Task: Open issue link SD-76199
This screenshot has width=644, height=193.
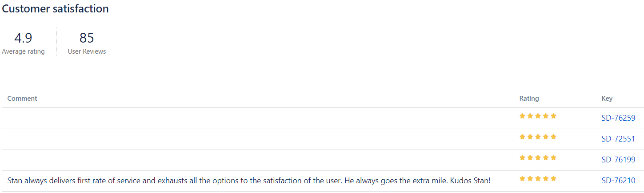Action: [x=618, y=160]
